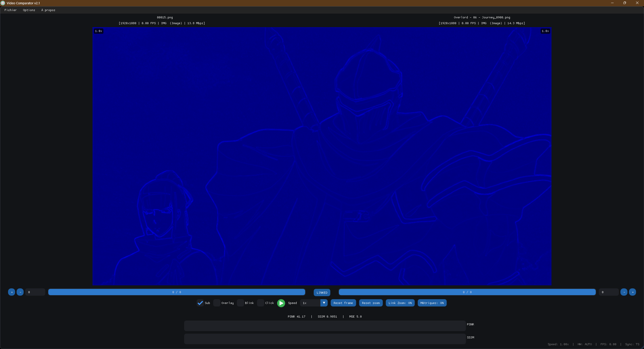Click the left file info text showing 13.8 Mbps
This screenshot has height=349, width=644.
(162, 23)
